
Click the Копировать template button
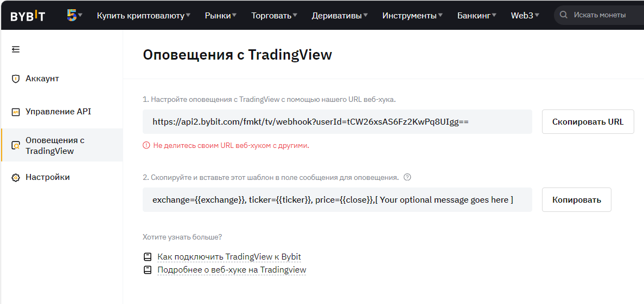click(x=576, y=200)
